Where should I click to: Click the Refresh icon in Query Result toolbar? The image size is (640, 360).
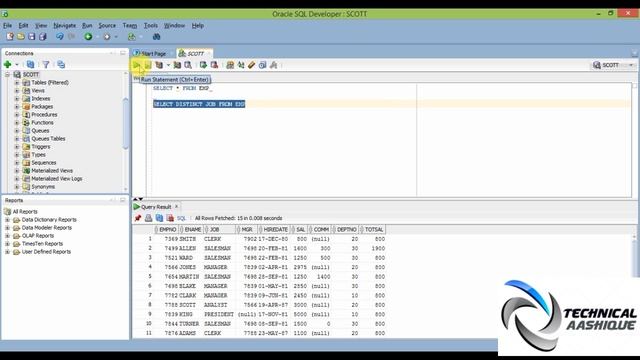159,218
